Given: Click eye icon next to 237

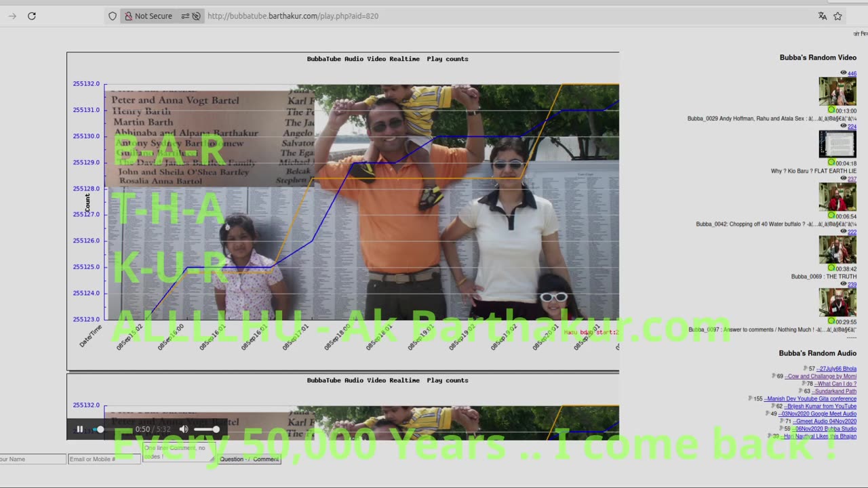Looking at the screenshot, I should (x=844, y=178).
